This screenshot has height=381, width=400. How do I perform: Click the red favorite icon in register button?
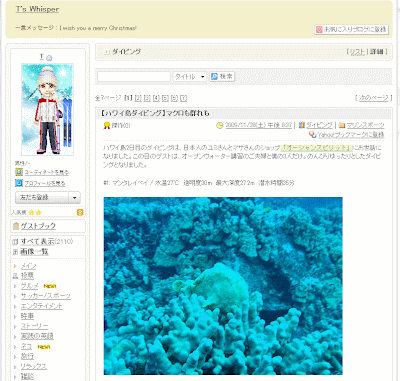point(319,29)
